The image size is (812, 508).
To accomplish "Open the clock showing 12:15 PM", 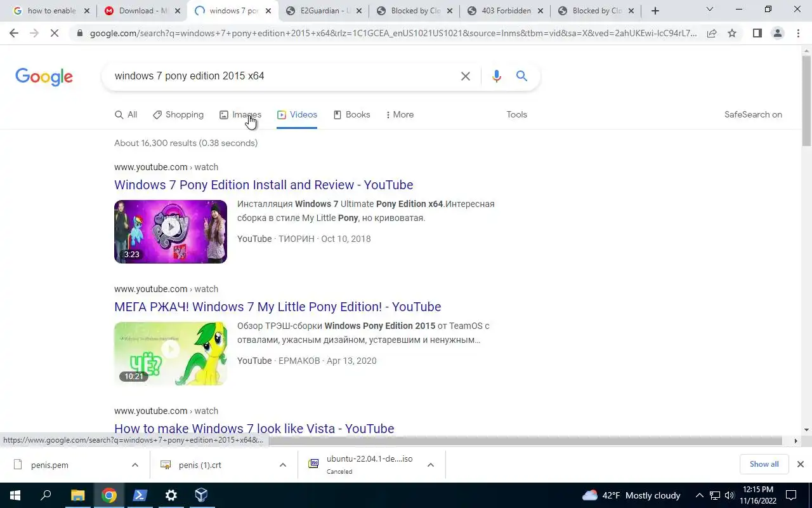I will [757, 495].
